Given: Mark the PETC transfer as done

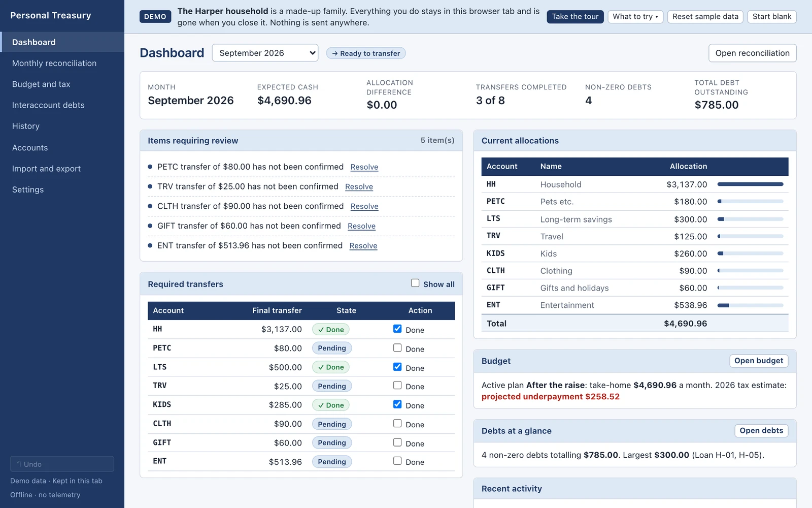Looking at the screenshot, I should [x=397, y=348].
